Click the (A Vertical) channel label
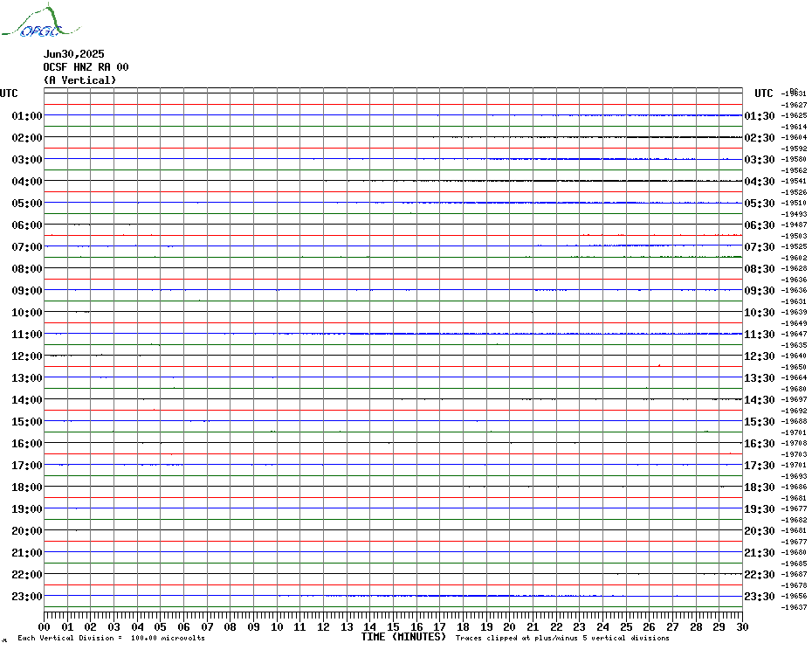This screenshot has height=650, width=812. tap(79, 80)
